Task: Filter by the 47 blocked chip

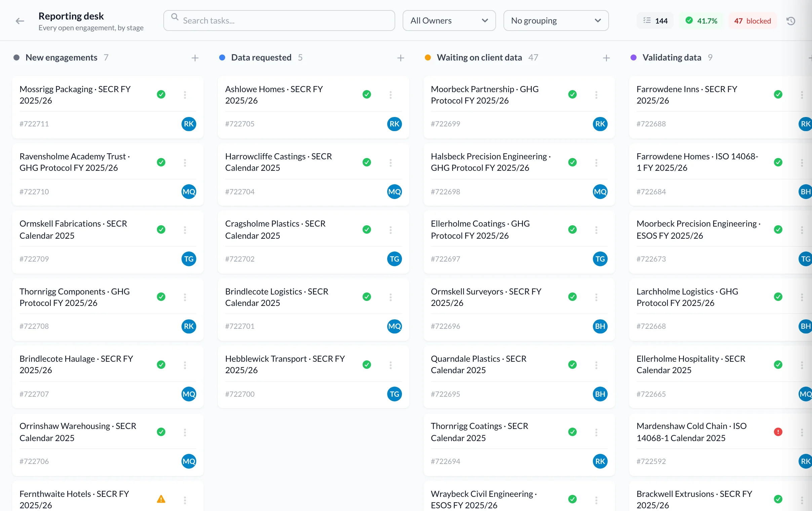Action: coord(753,21)
